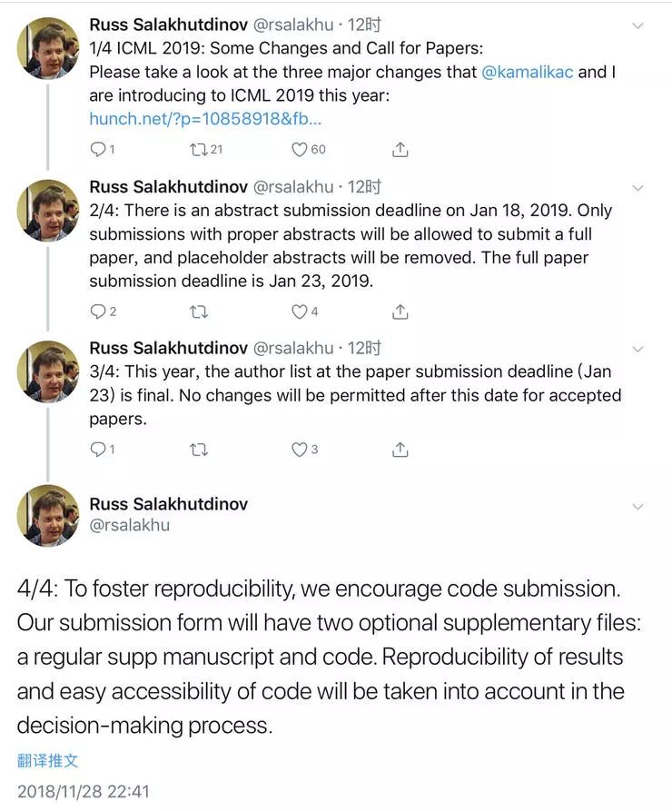The width and height of the screenshot is (672, 811).
Task: Like the 3/4 author list tweet
Action: point(299,450)
